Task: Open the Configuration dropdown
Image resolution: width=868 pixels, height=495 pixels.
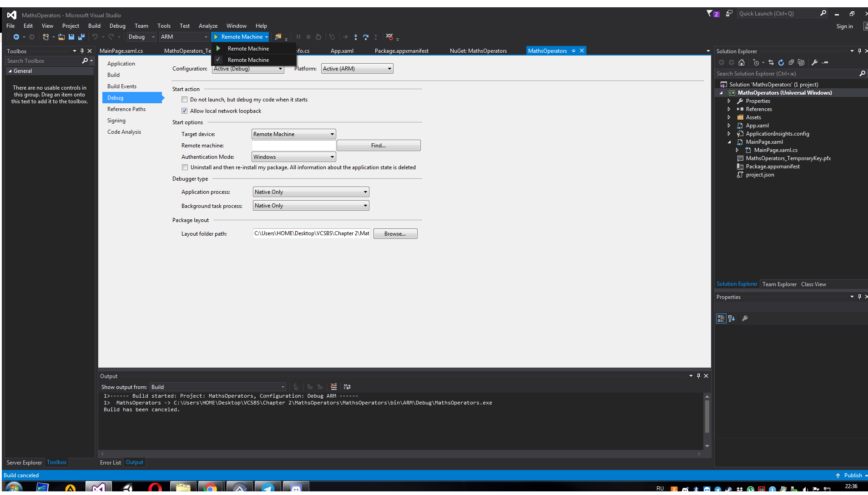Action: point(248,69)
